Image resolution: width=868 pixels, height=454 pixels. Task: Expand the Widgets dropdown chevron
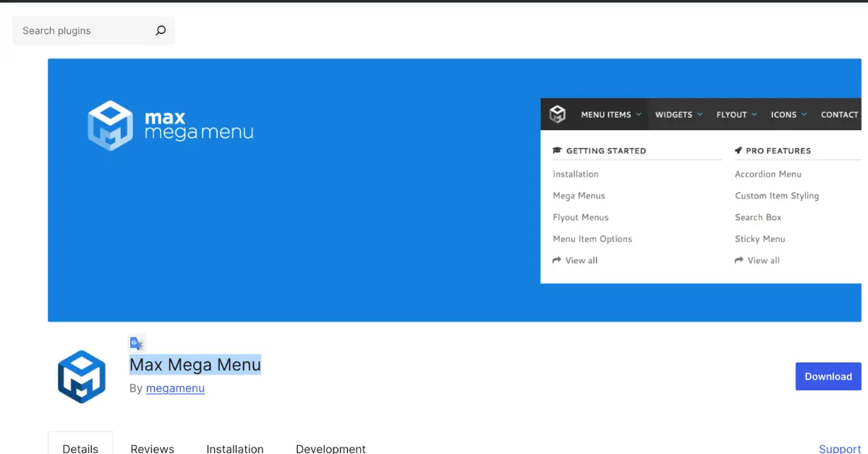pos(699,114)
